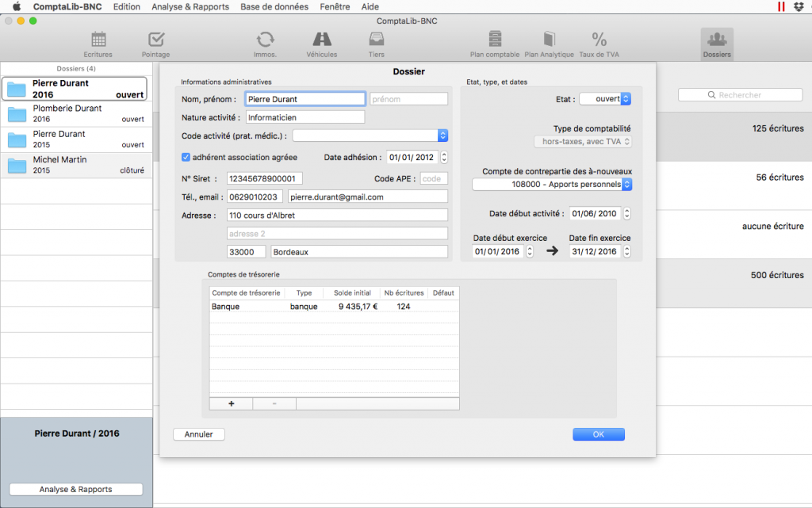
Task: Open the Pointage toolbar icon
Action: pos(156,44)
